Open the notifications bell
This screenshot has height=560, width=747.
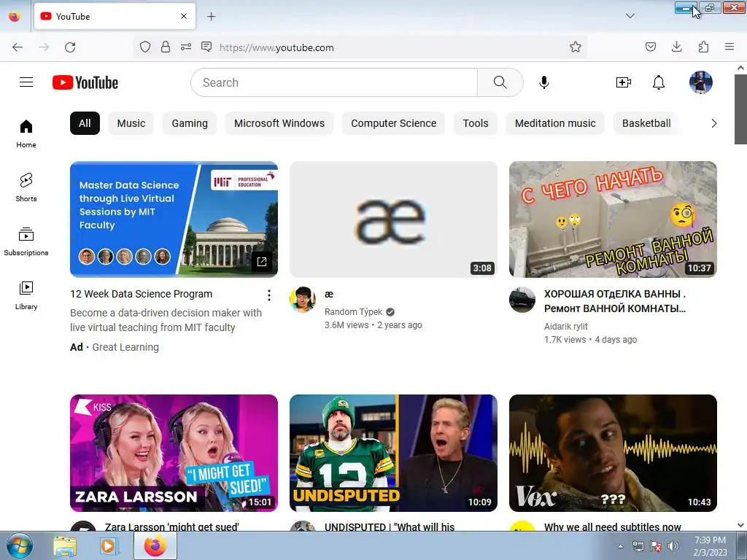click(659, 82)
